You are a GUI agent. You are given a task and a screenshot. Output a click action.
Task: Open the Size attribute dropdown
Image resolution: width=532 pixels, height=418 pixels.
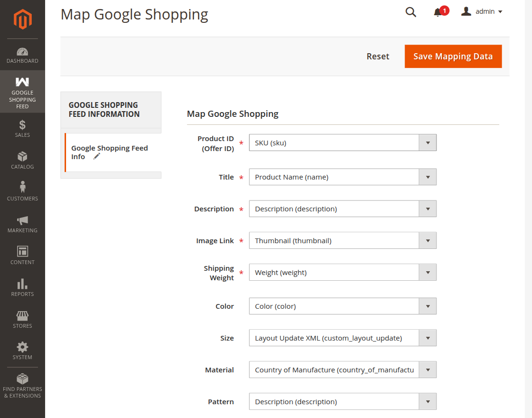pyautogui.click(x=342, y=338)
